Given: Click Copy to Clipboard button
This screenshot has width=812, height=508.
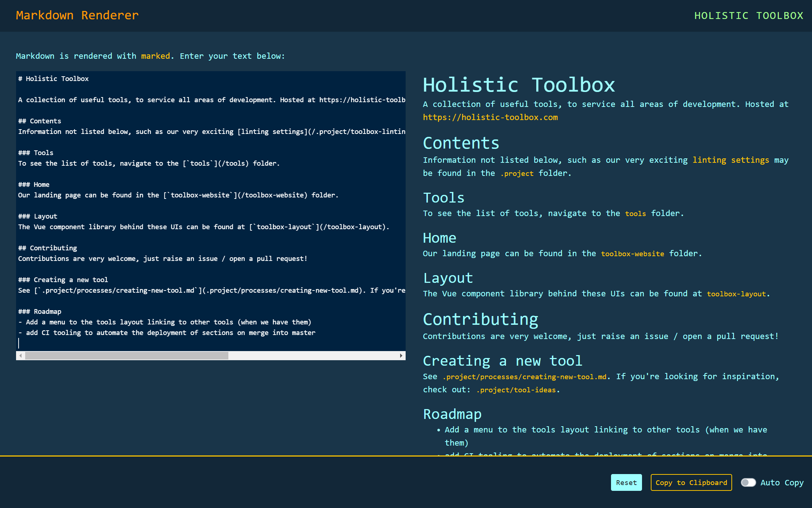Looking at the screenshot, I should [691, 482].
